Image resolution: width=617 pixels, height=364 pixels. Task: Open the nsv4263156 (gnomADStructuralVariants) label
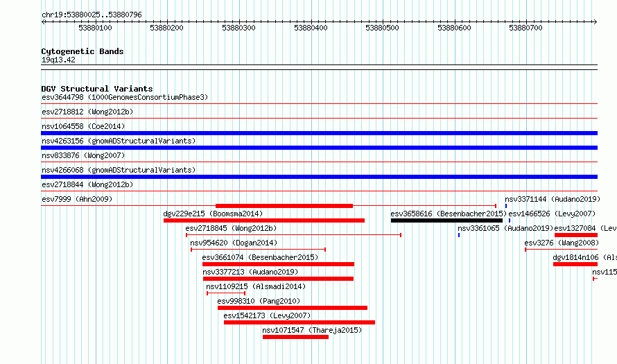[x=119, y=141]
